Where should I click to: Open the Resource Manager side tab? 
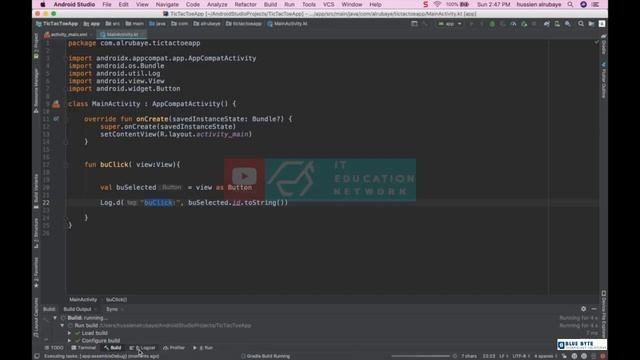(36, 91)
